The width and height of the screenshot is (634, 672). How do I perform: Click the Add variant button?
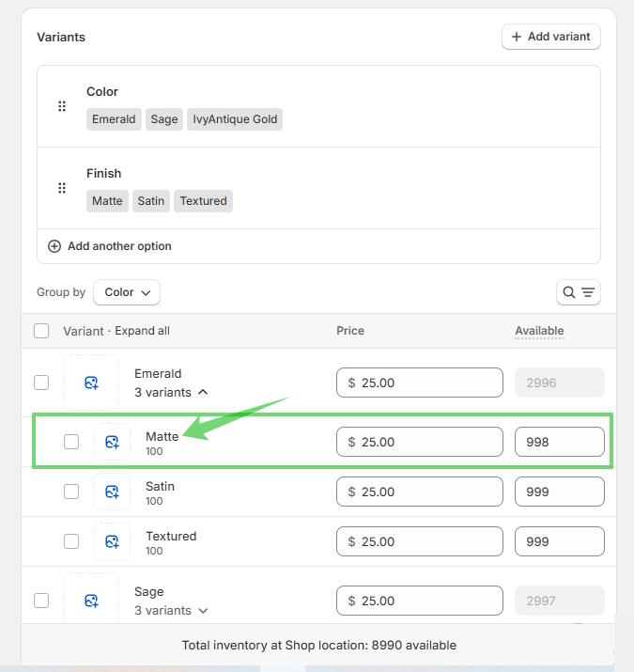coord(551,37)
